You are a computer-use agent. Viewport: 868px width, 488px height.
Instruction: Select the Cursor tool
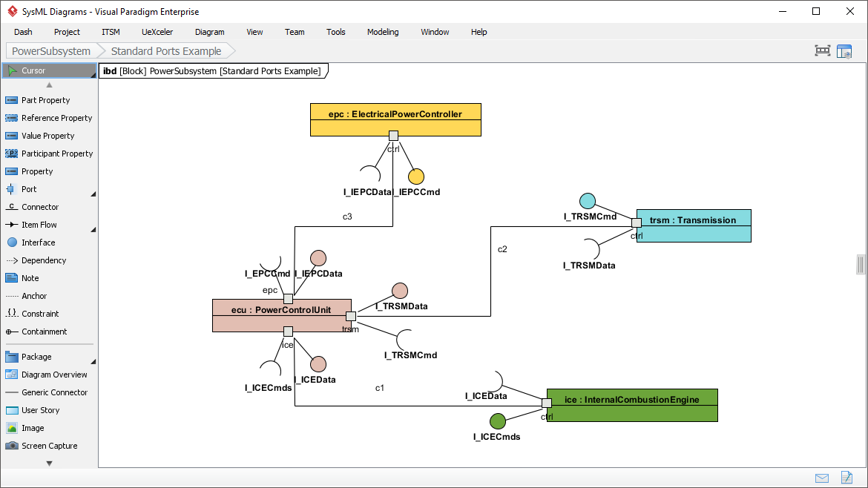pos(33,70)
